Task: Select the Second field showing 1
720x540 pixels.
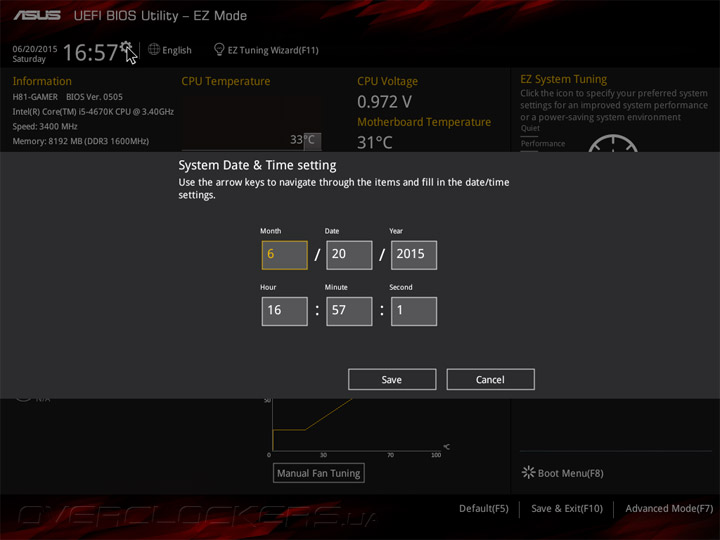Action: (x=414, y=311)
